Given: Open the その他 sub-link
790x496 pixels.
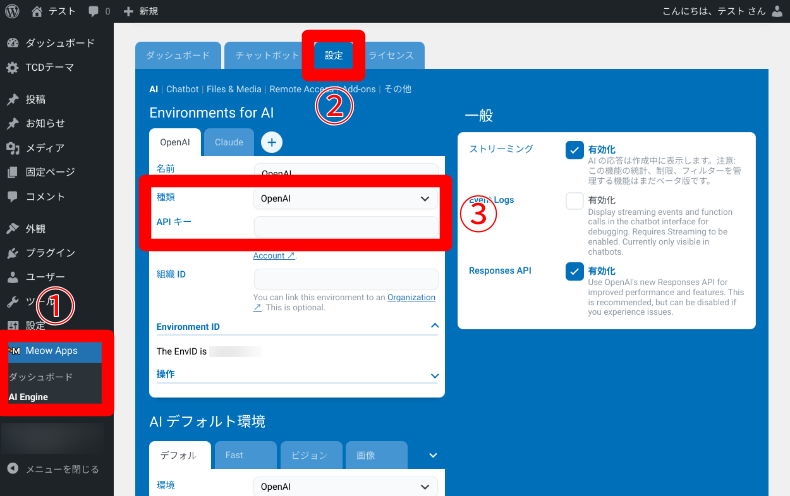Looking at the screenshot, I should click(398, 89).
